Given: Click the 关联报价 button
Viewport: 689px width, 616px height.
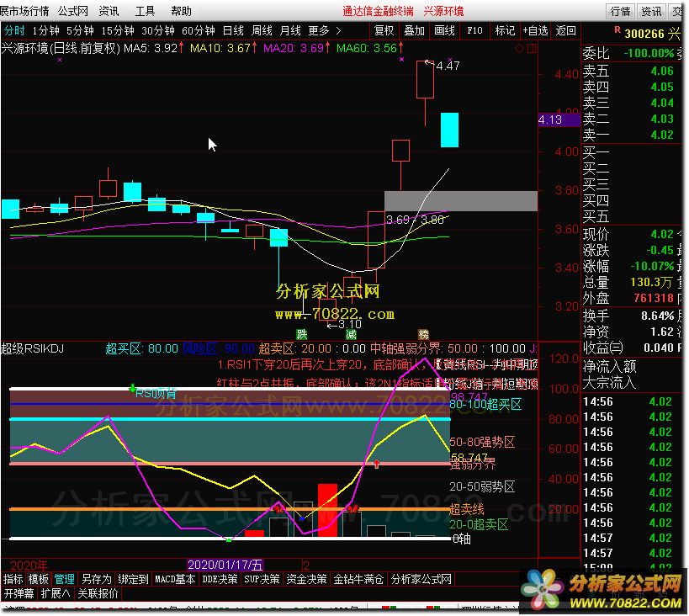Looking at the screenshot, I should pos(98,593).
